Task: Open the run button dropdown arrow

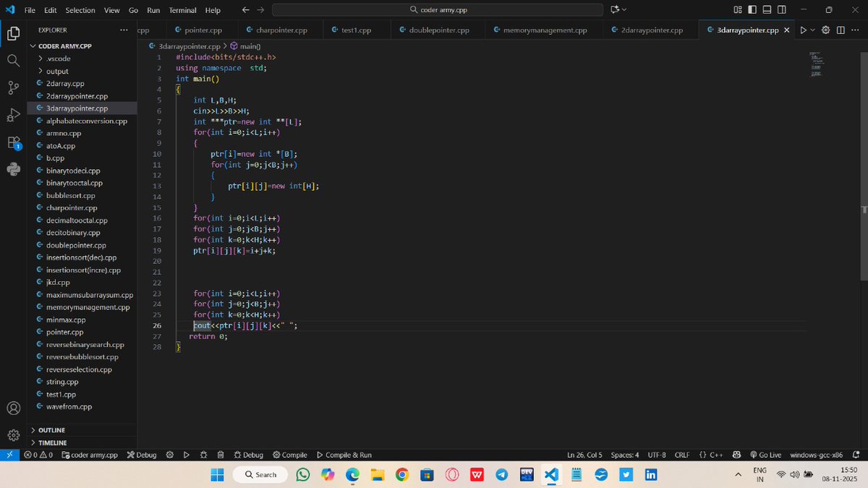Action: tap(812, 30)
